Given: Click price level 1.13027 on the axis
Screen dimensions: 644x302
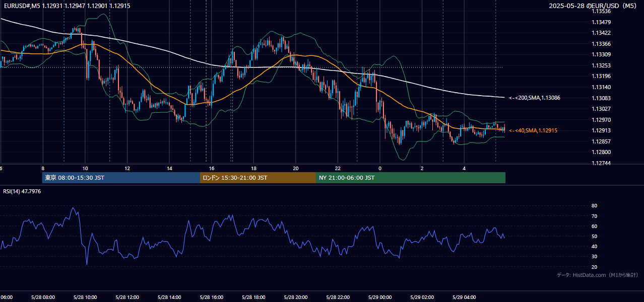Looking at the screenshot, I should tap(602, 109).
